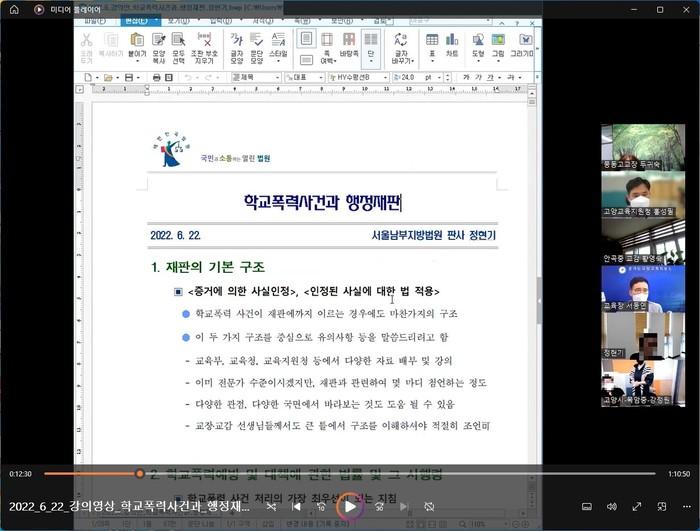The image size is (700, 531).
Task: Turn on shuffle playback
Action: [271, 506]
